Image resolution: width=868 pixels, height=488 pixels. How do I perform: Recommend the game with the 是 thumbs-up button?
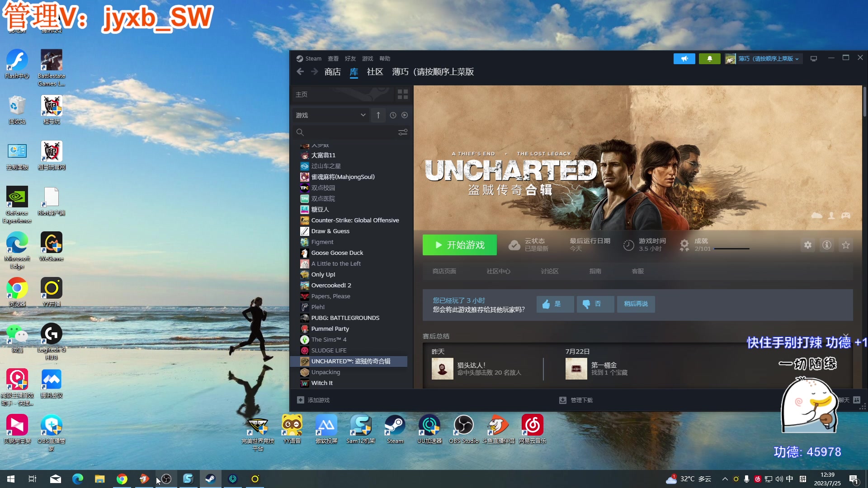[x=555, y=304]
